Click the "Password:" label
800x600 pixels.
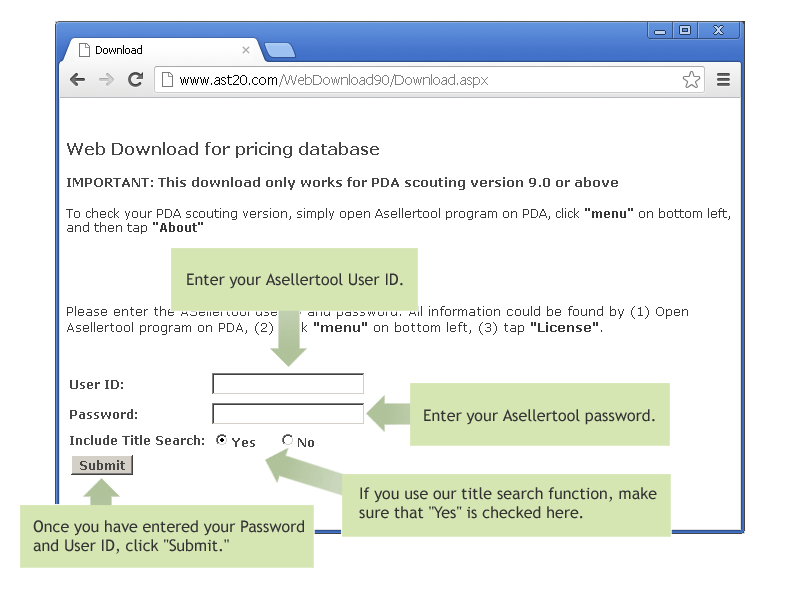[x=104, y=414]
